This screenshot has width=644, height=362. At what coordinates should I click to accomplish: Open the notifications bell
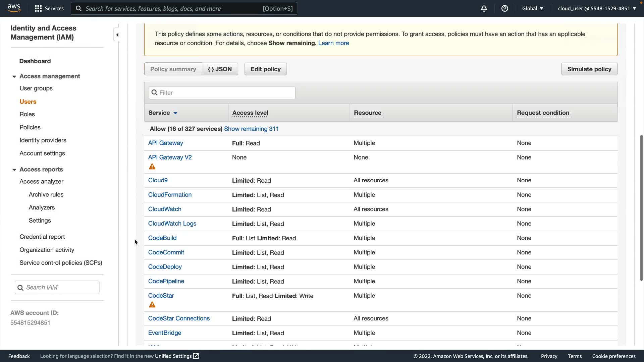484,8
